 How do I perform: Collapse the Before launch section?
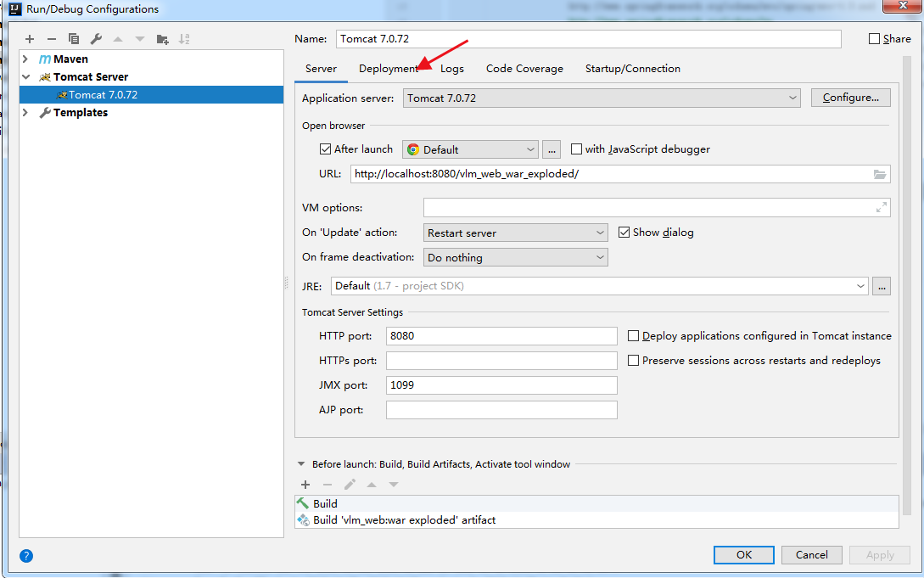301,464
